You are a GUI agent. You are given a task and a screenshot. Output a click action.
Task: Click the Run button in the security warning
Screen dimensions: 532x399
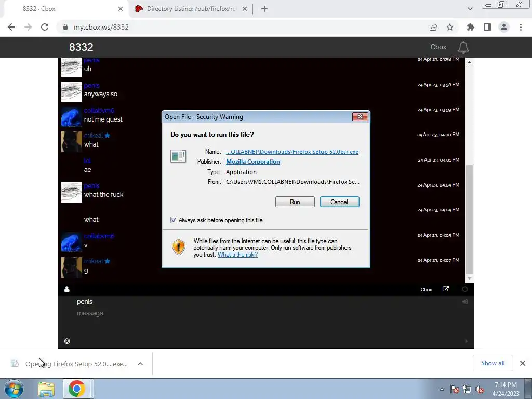point(295,202)
